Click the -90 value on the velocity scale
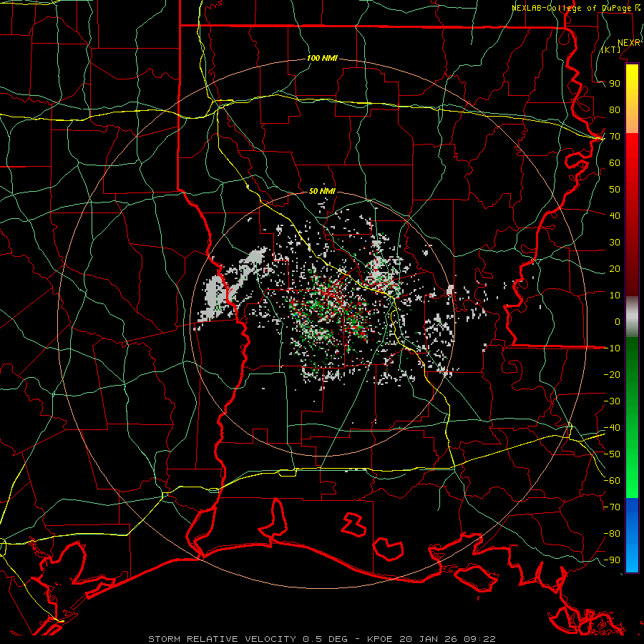 point(612,560)
